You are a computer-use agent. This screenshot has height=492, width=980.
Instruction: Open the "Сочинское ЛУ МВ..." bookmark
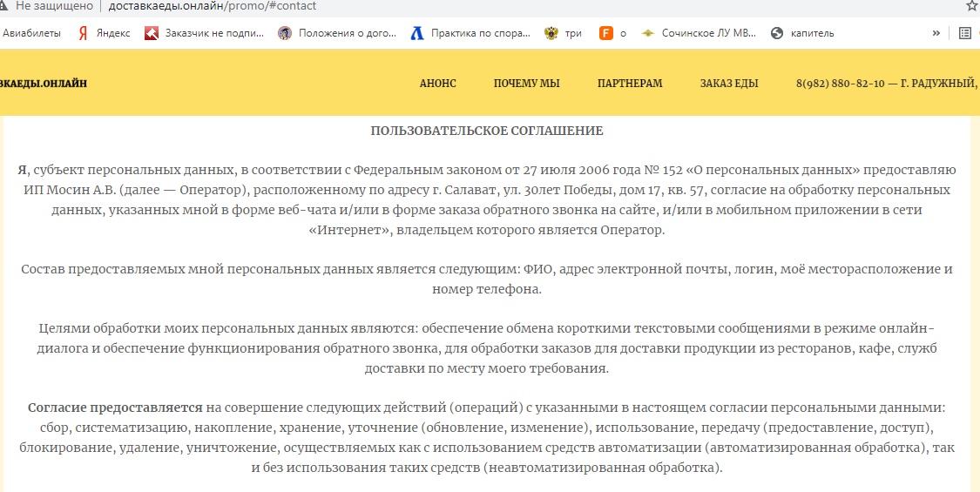pyautogui.click(x=699, y=33)
